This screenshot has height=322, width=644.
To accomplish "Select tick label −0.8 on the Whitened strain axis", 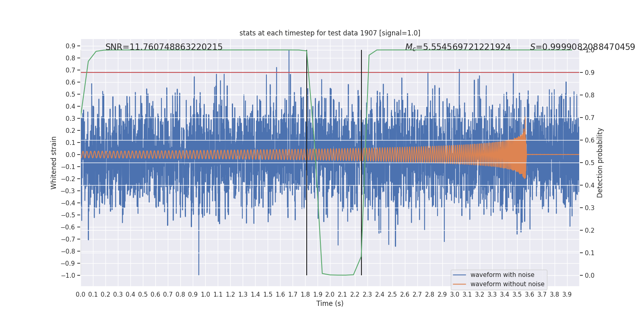I will [x=68, y=252].
